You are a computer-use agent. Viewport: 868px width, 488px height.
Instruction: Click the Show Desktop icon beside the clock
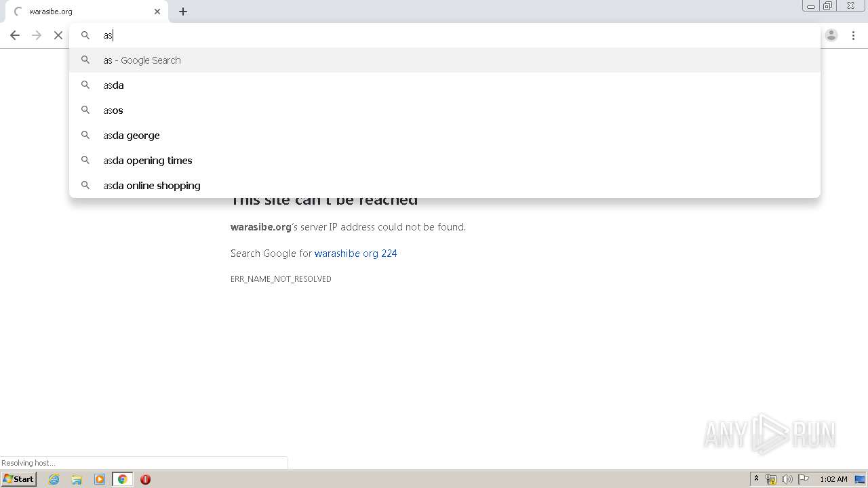(x=860, y=479)
